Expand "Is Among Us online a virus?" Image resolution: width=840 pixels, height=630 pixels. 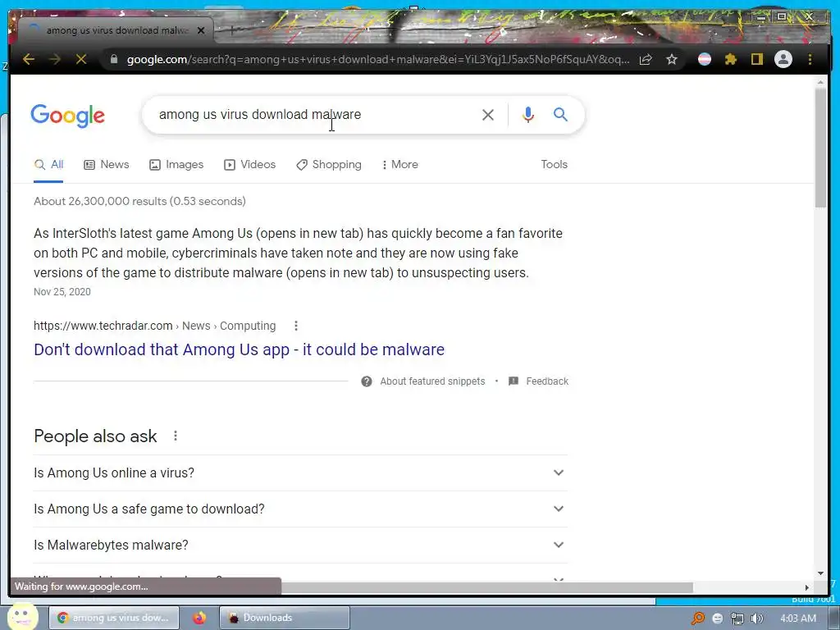click(300, 473)
